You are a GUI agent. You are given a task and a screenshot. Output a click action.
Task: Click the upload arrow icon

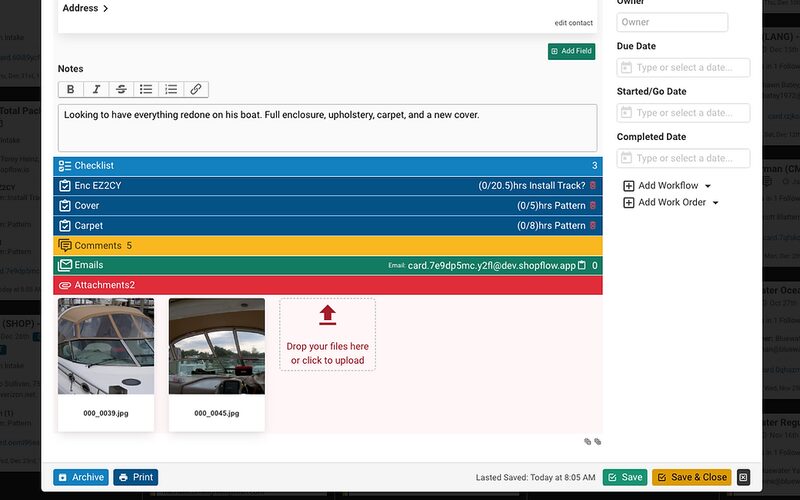[328, 315]
